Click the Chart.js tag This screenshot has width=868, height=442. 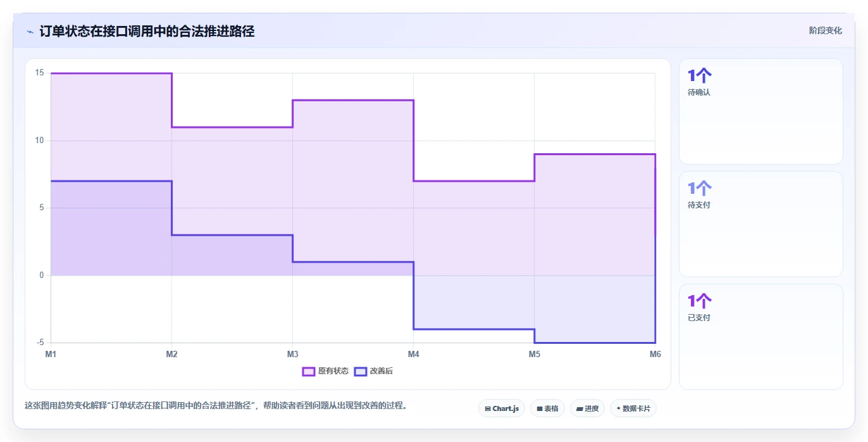tap(502, 408)
